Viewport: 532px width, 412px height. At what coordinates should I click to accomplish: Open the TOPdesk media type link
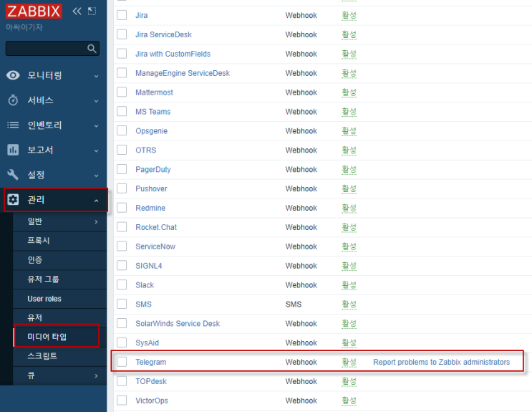click(x=151, y=381)
